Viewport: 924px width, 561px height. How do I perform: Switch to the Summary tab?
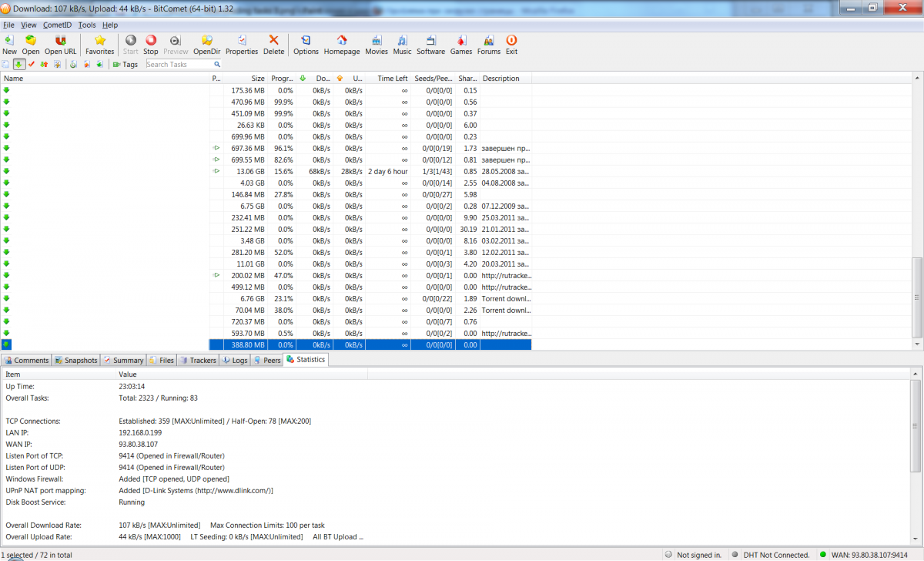123,360
